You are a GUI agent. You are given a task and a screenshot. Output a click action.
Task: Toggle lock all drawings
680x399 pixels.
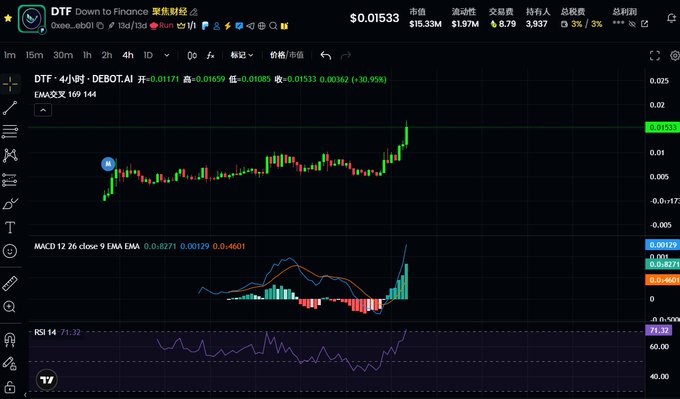point(10,386)
